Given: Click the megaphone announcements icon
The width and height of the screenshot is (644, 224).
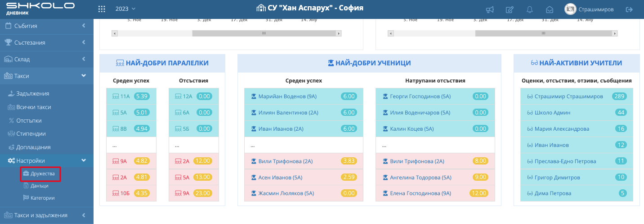Looking at the screenshot, I should [x=490, y=9].
